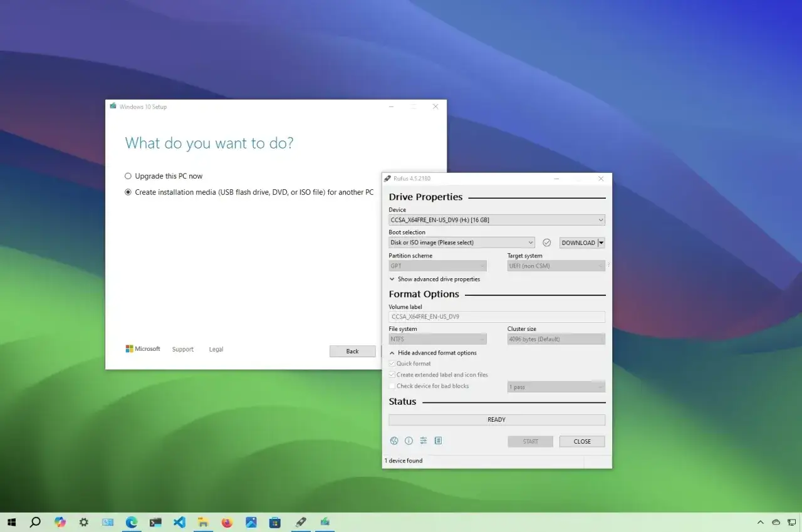Click the Legal link in Windows 10 Setup
This screenshot has height=532, width=802.
(x=216, y=349)
